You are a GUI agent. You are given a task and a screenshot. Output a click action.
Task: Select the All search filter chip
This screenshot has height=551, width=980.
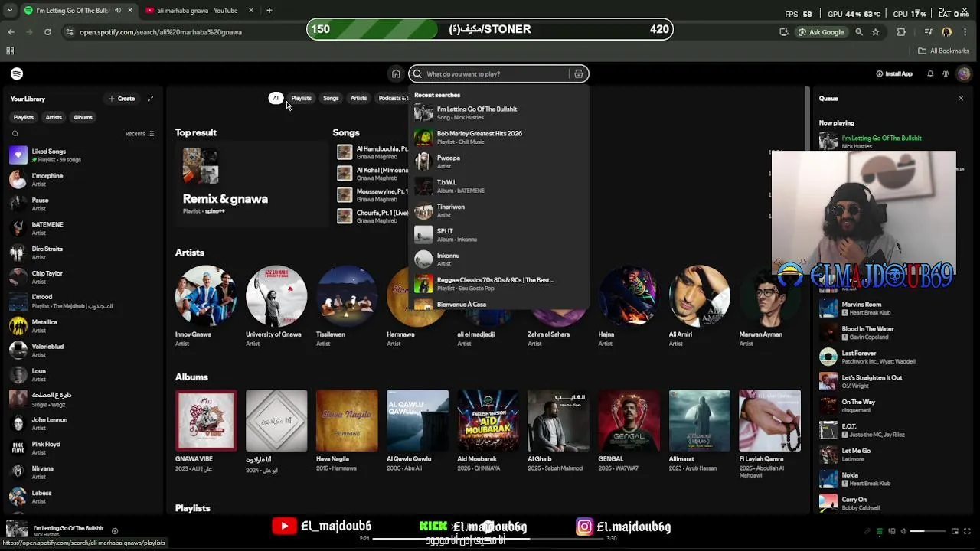click(x=276, y=98)
